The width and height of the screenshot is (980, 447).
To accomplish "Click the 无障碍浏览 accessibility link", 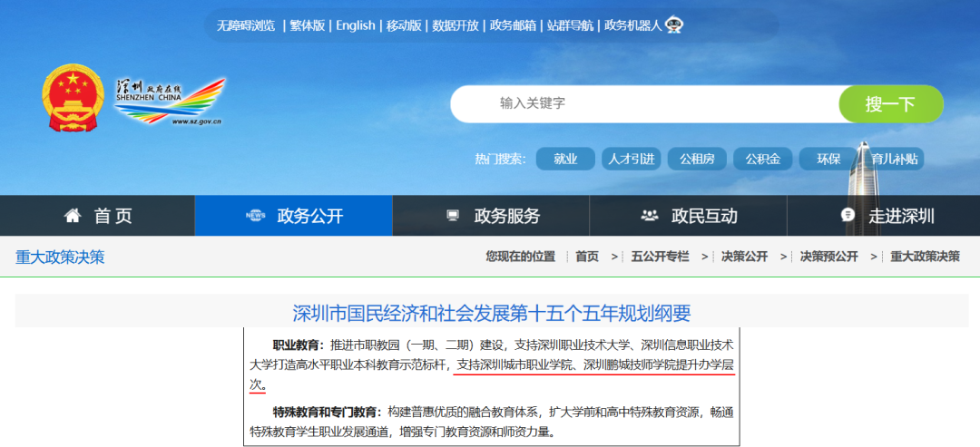I will click(246, 25).
